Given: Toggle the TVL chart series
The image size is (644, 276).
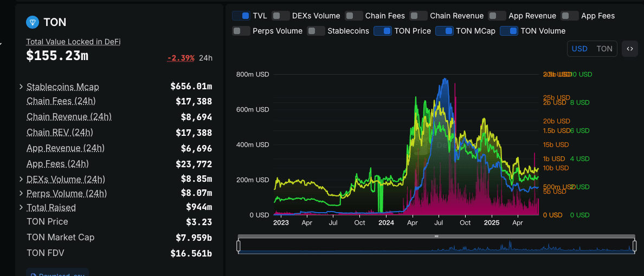Looking at the screenshot, I should 241,16.
